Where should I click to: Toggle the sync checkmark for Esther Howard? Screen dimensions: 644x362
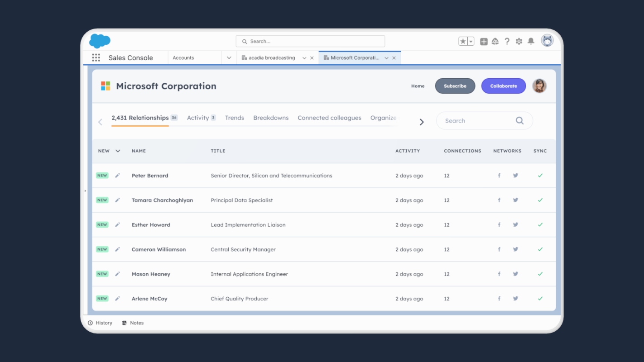point(540,225)
